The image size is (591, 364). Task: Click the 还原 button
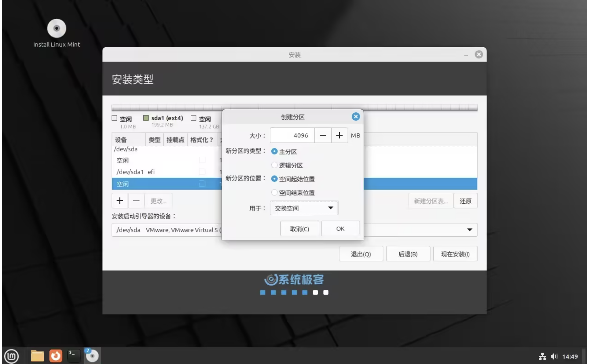(465, 201)
